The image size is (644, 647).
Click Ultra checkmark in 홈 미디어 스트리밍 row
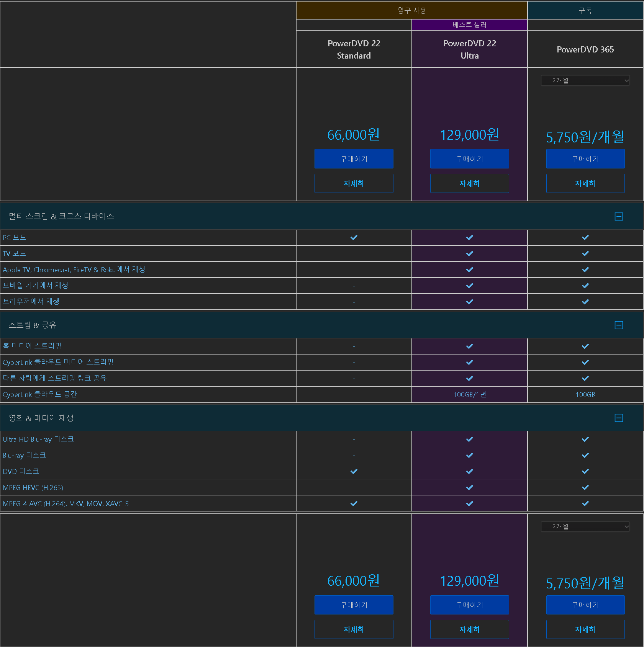coord(469,346)
